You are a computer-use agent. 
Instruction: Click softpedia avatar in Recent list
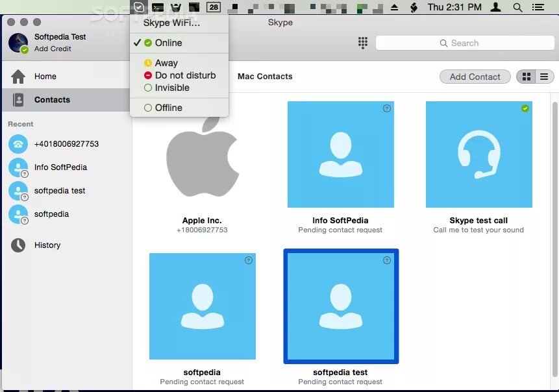point(18,214)
